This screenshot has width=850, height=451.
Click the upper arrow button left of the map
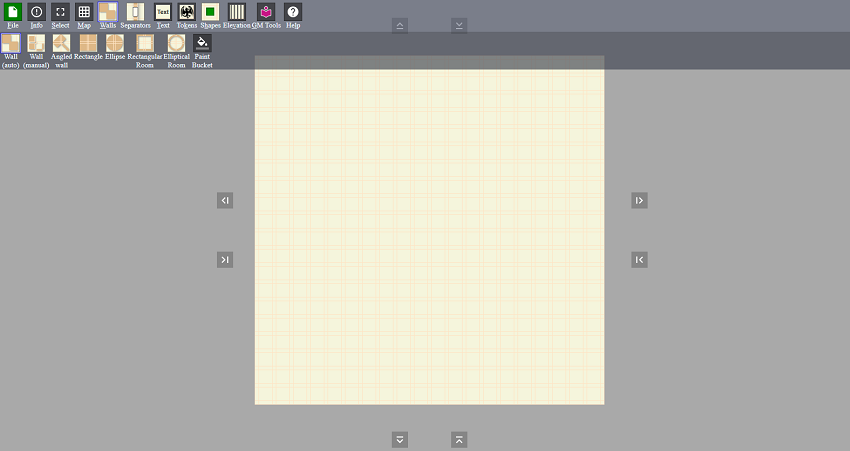click(225, 200)
